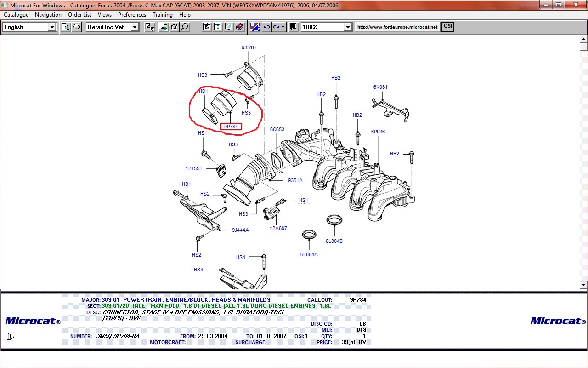Open the Order List menu

[x=80, y=15]
